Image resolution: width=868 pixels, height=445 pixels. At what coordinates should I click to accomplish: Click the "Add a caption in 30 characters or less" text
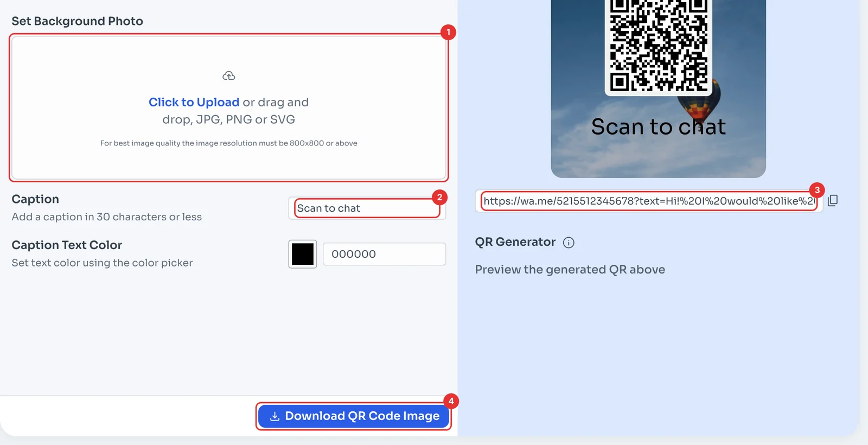coord(107,217)
